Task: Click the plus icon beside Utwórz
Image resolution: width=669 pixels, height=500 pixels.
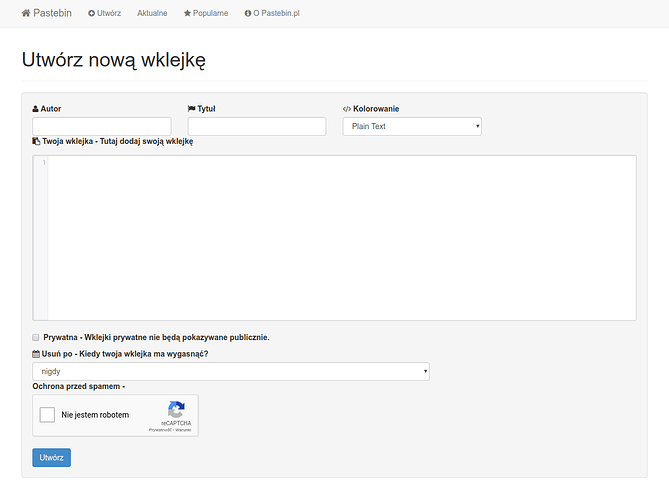Action: 92,13
